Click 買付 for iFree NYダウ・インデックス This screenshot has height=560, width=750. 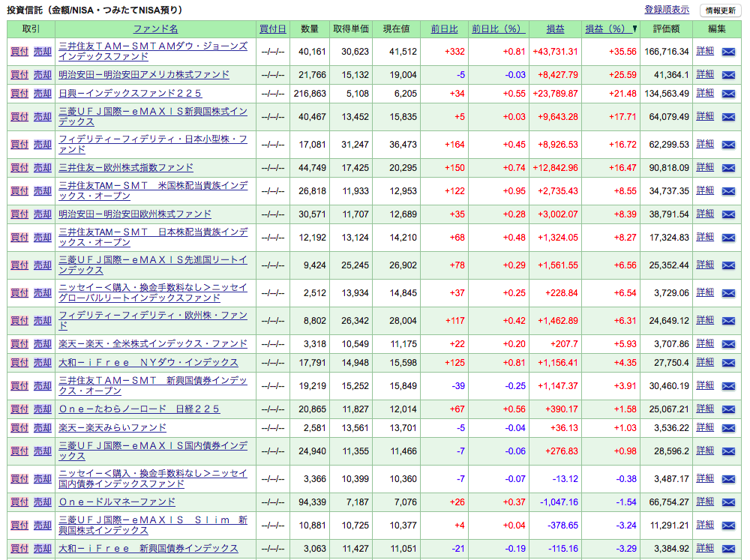pyautogui.click(x=19, y=363)
